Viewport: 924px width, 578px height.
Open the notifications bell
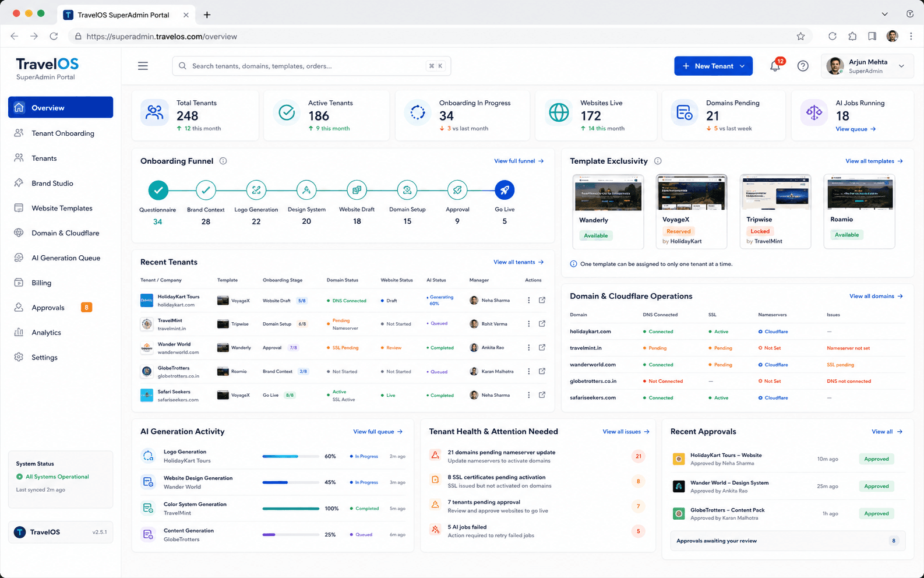point(775,66)
